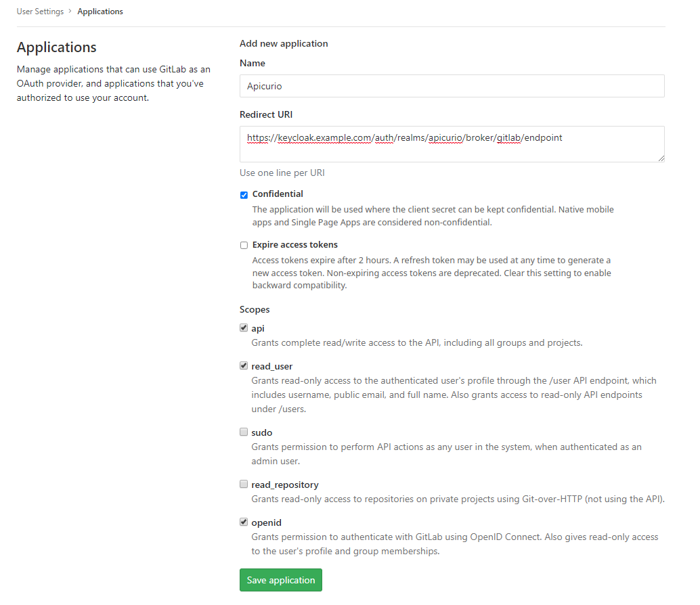The height and width of the screenshot is (605, 700).
Task: Toggle the "read_user" scope checkbox
Action: click(x=244, y=365)
